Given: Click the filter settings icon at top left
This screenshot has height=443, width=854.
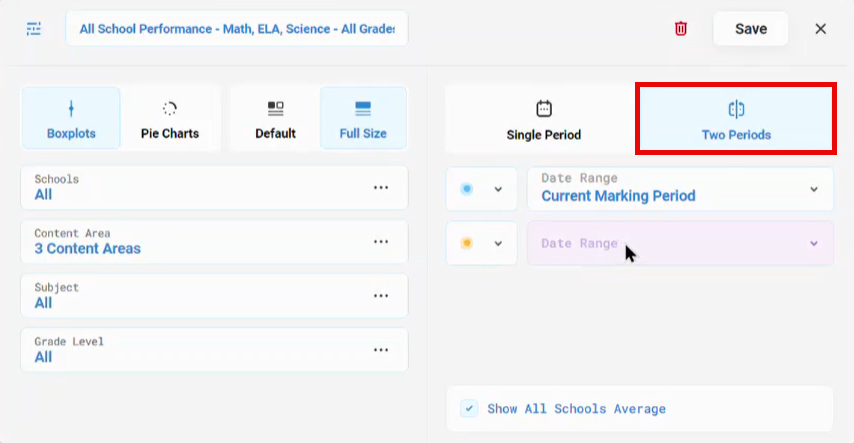Looking at the screenshot, I should point(34,29).
